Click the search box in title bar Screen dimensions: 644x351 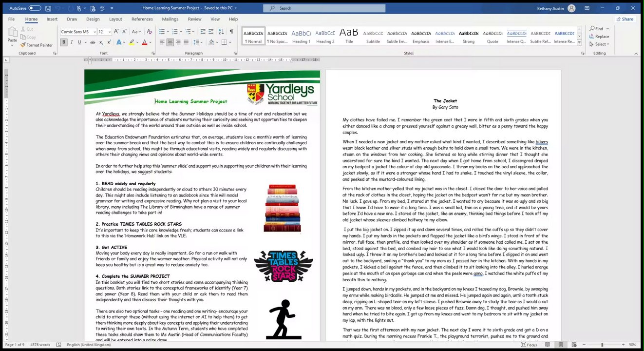324,8
